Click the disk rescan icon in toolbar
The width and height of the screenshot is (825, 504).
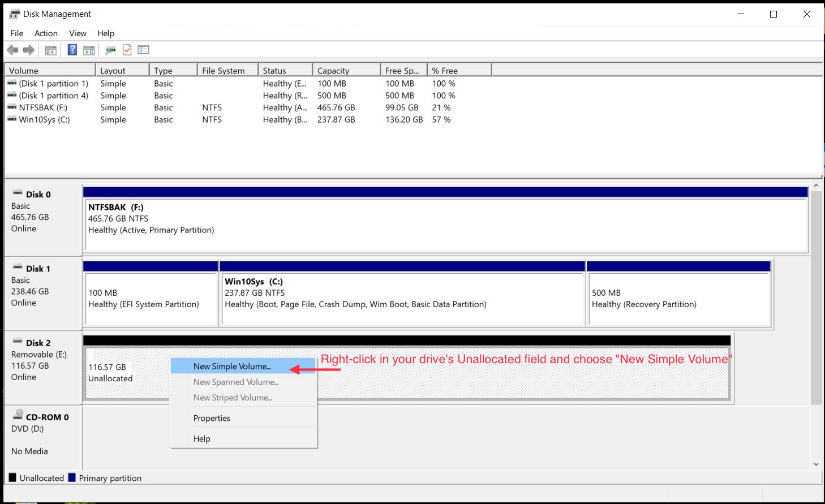(x=110, y=50)
